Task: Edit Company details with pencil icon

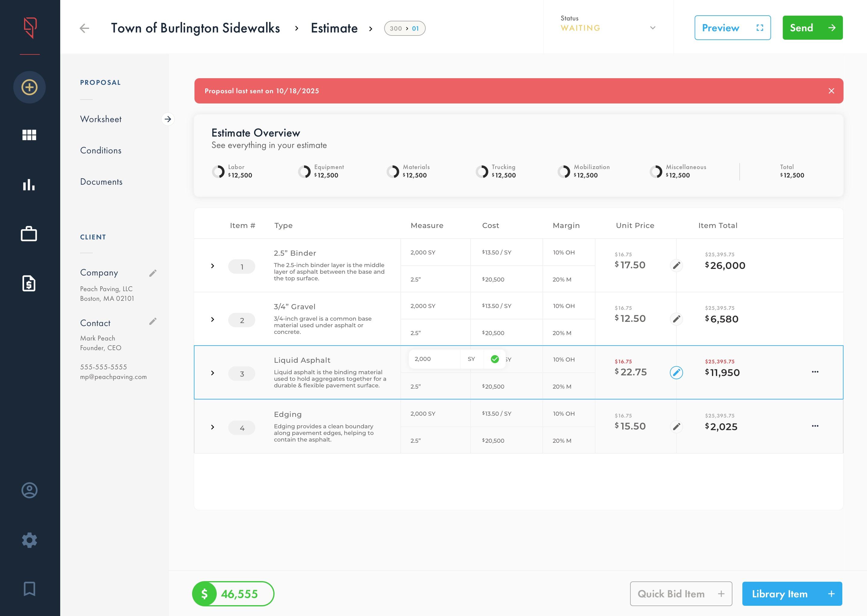Action: point(153,273)
